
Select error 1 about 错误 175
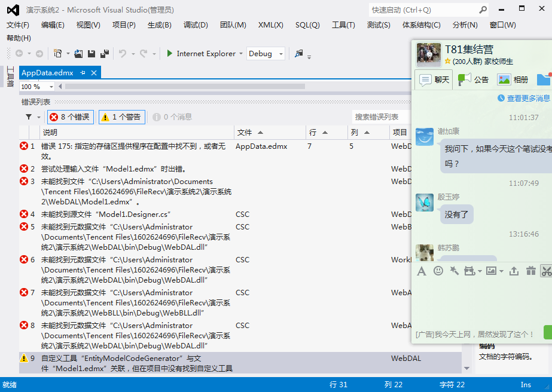(215, 151)
